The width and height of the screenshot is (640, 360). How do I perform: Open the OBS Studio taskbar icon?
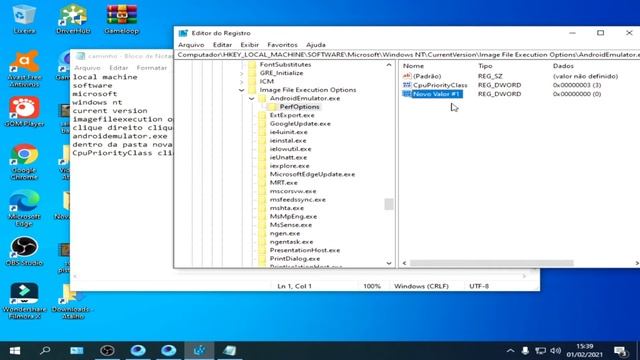tap(107, 351)
